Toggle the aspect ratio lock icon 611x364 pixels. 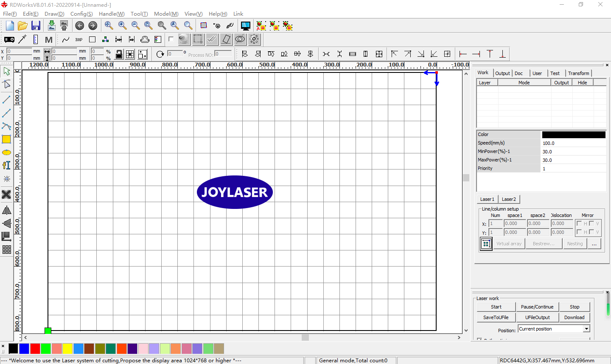click(x=119, y=54)
